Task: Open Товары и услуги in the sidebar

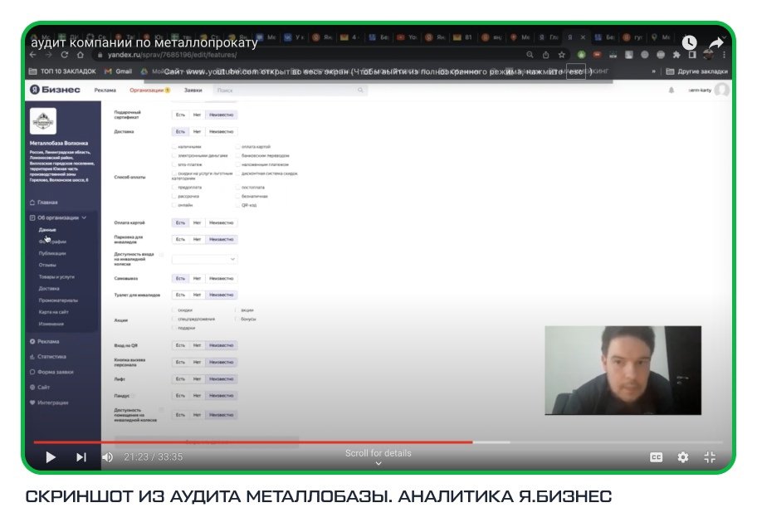Action: 56,277
